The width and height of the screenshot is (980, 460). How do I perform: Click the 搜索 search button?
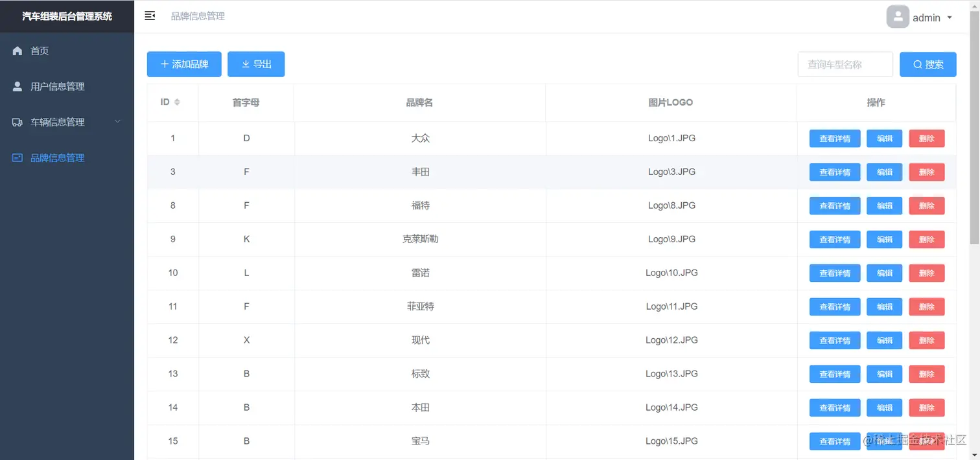pyautogui.click(x=928, y=64)
